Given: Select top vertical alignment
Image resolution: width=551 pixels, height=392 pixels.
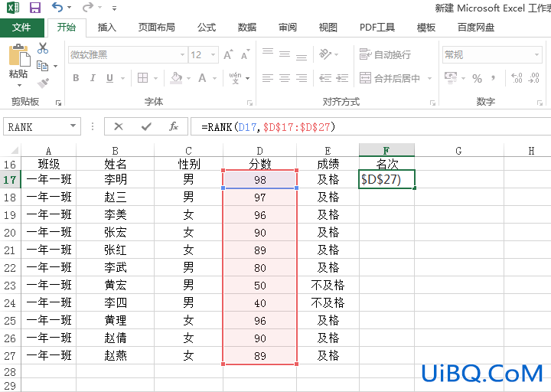Looking at the screenshot, I should coord(268,53).
